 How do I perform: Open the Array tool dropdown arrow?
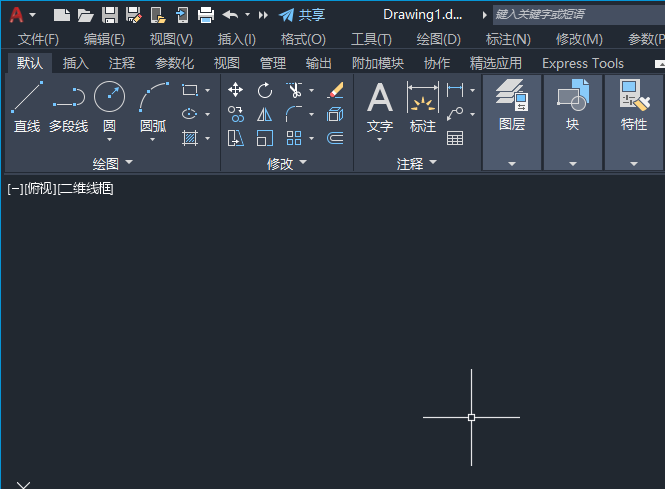click(x=312, y=139)
